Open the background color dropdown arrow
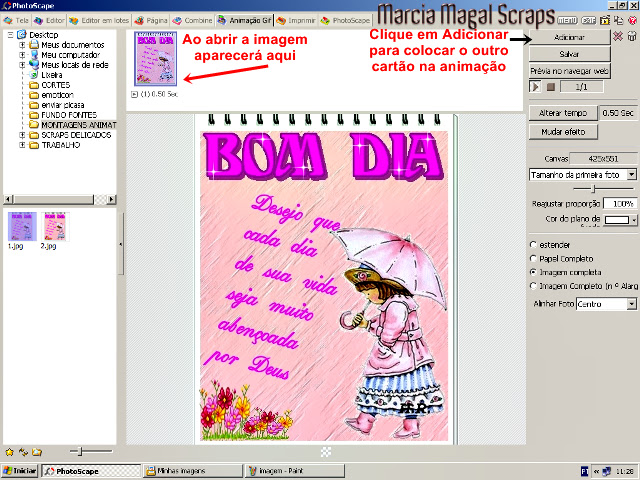Image resolution: width=640 pixels, height=480 pixels. coord(633,220)
